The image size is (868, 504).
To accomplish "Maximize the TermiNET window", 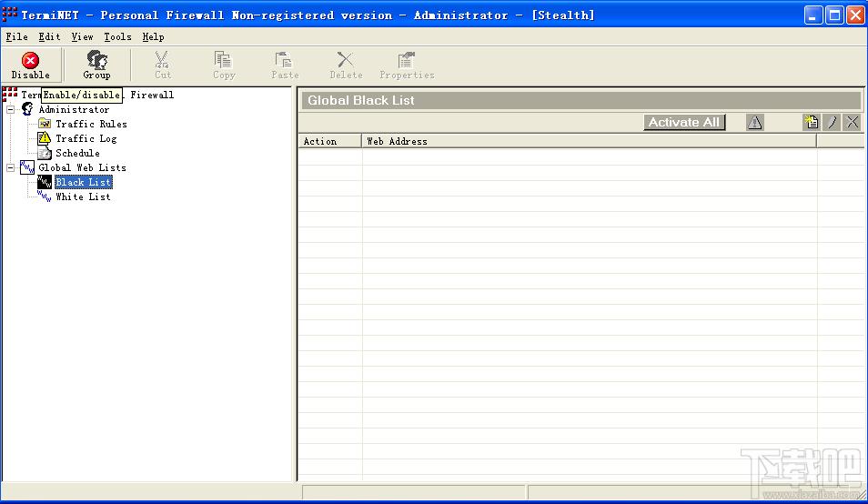I will pos(834,15).
